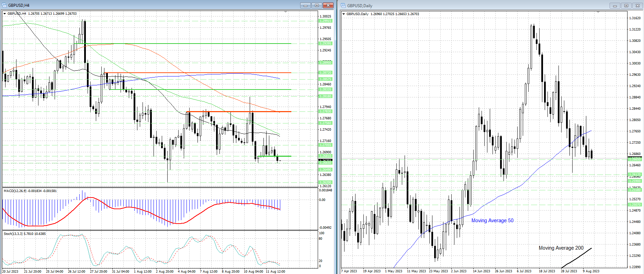Click the chart shift triangle on Daily chart

(598, 12)
